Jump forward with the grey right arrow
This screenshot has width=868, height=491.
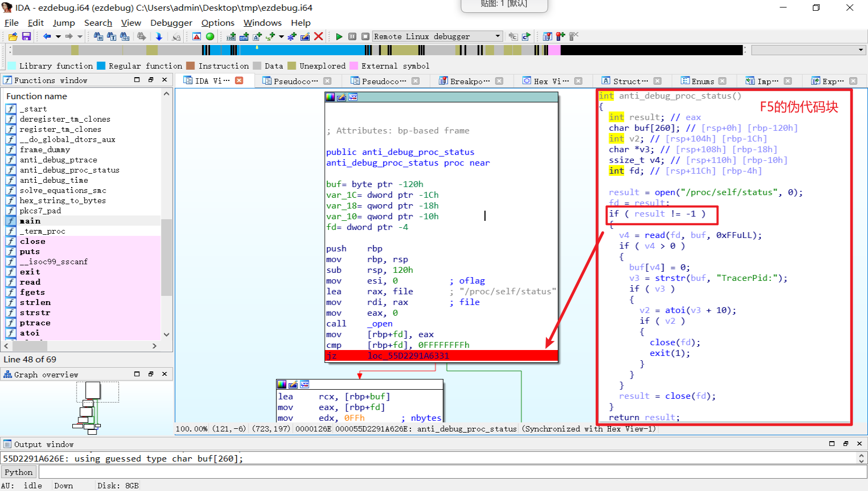(x=69, y=36)
